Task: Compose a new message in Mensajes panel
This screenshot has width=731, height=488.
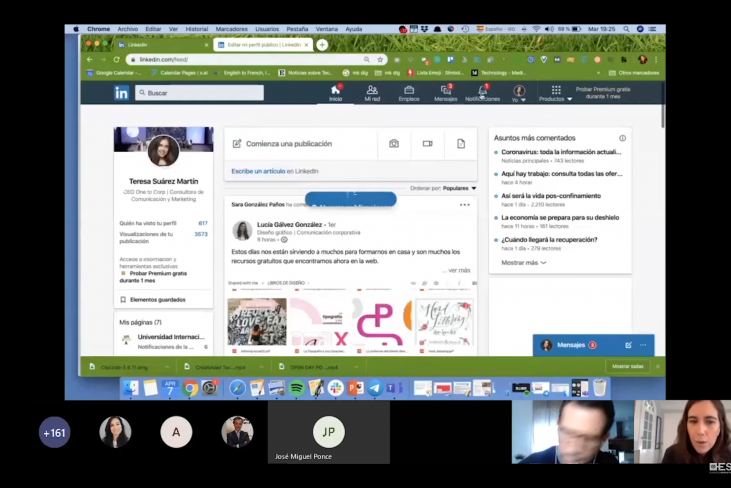Action: 628,345
